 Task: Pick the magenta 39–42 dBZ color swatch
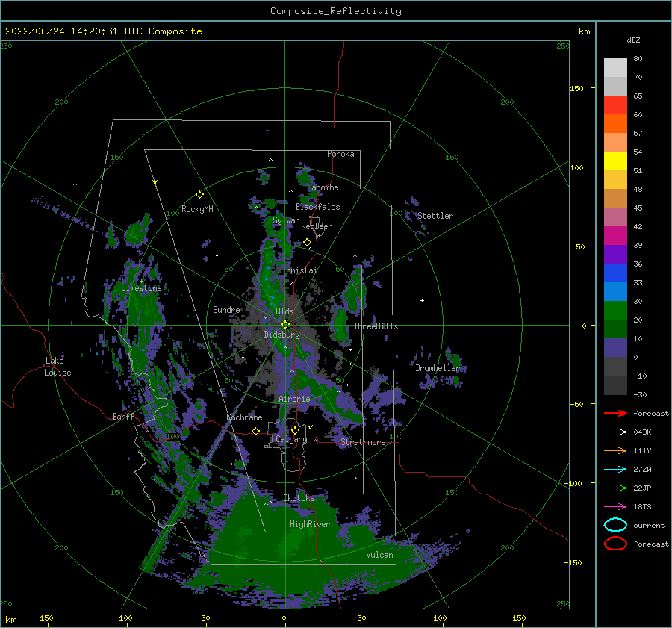tap(615, 236)
